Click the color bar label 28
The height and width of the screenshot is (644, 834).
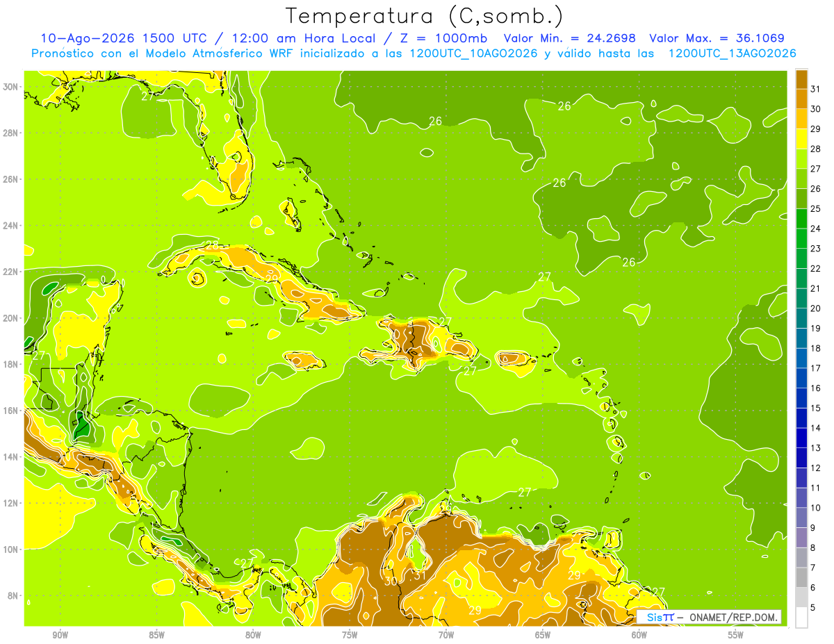click(815, 149)
